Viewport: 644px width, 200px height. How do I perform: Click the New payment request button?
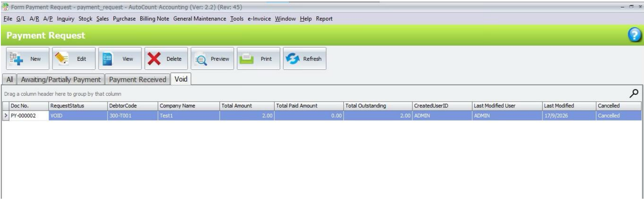26,59
